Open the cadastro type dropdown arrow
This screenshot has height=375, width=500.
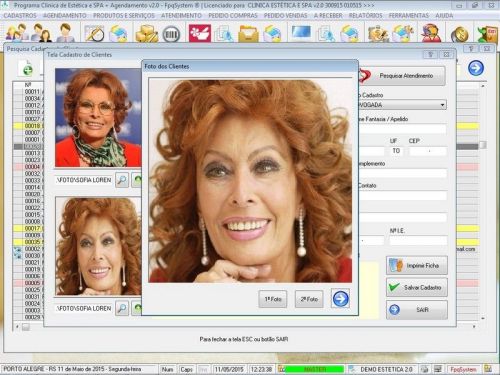pyautogui.click(x=442, y=105)
